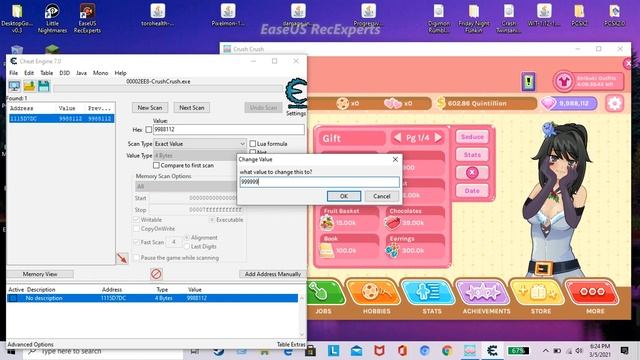Click the gold dollar money icon

tap(440, 103)
